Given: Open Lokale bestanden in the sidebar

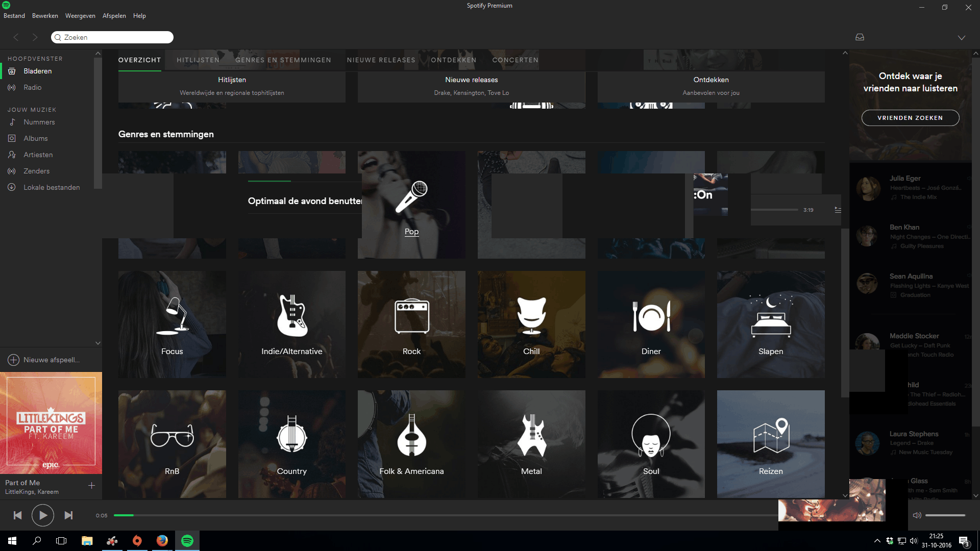Looking at the screenshot, I should (52, 187).
